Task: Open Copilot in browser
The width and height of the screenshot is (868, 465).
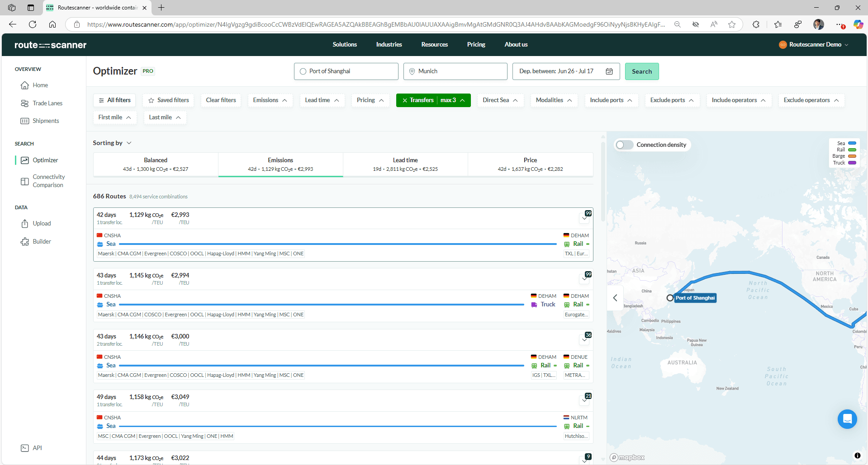Action: (x=858, y=24)
